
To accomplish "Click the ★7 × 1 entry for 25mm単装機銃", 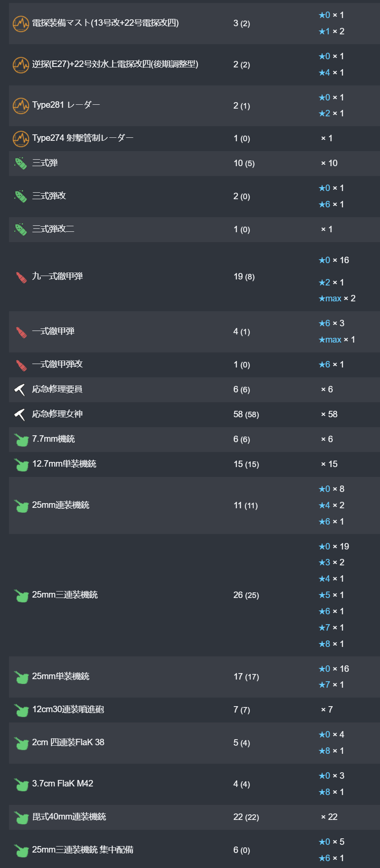I will (x=331, y=685).
